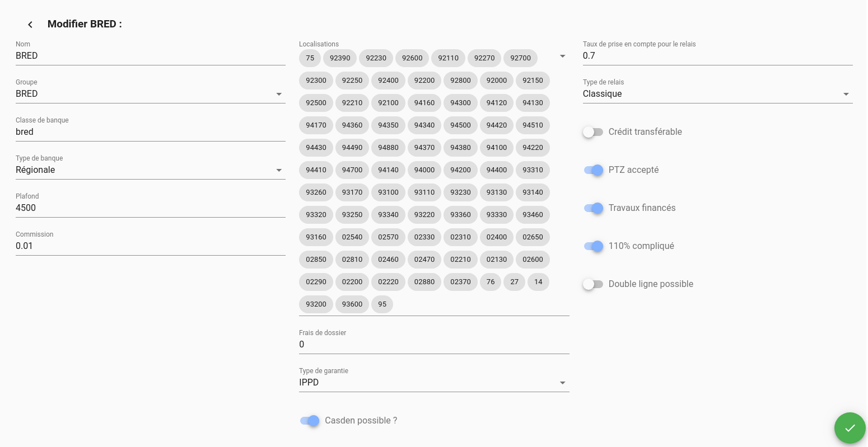The image size is (868, 447).
Task: Open the Type de banque dropdown
Action: 151,170
